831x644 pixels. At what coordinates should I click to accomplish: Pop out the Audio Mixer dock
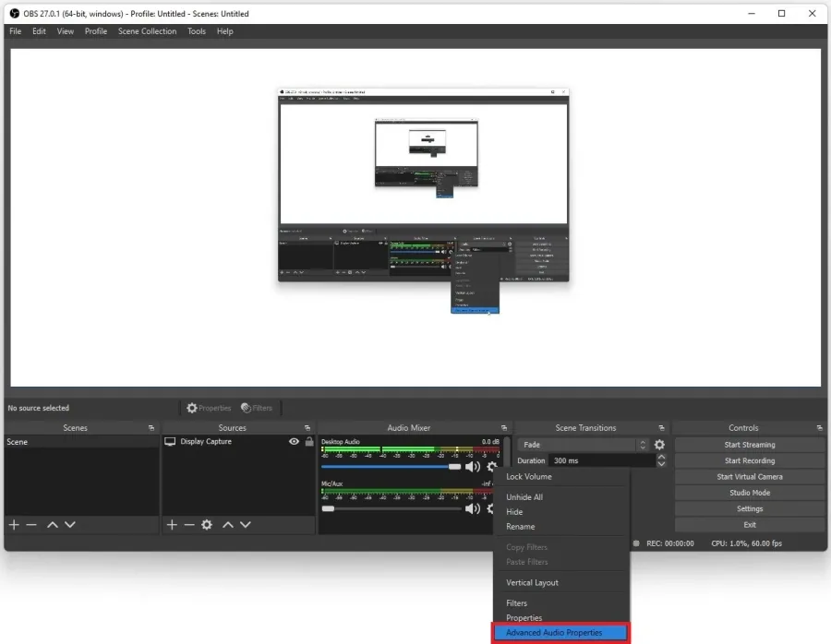click(x=504, y=428)
